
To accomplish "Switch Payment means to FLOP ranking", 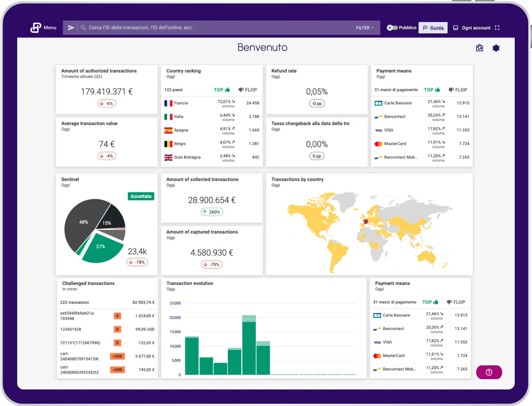I will (x=458, y=90).
